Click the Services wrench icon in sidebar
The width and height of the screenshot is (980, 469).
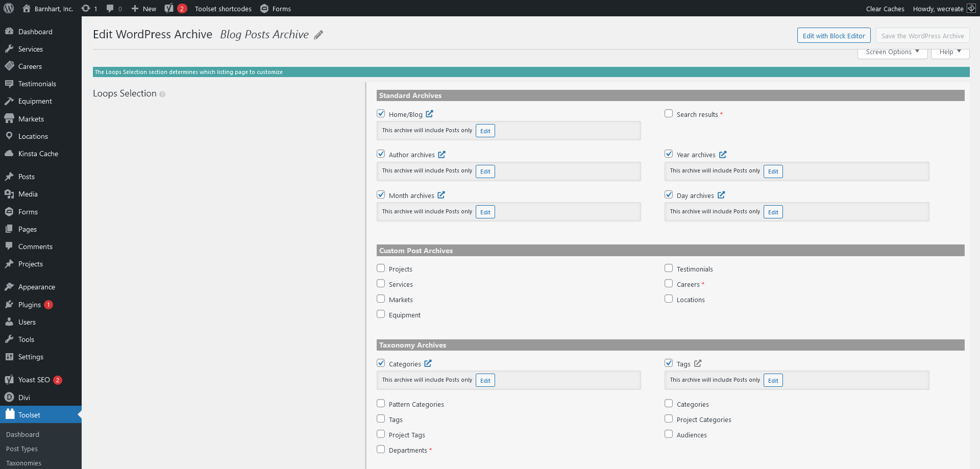(9, 49)
